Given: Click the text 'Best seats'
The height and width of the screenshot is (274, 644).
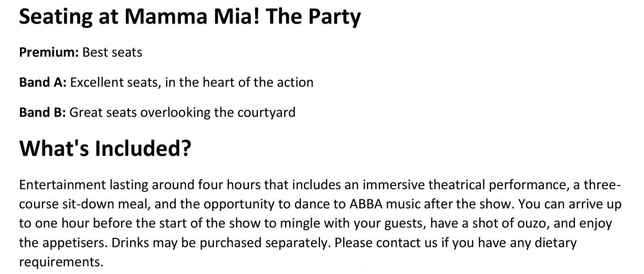Looking at the screenshot, I should click(112, 52).
